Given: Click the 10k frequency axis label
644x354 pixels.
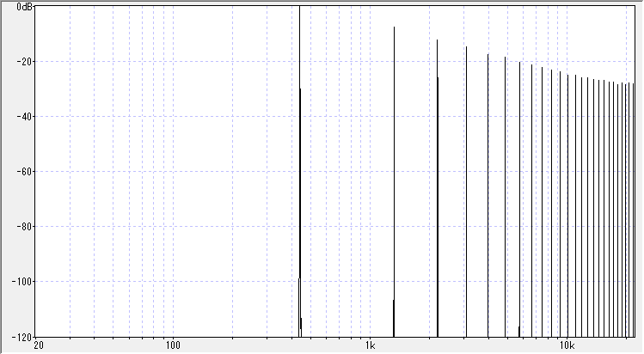Looking at the screenshot, I should pos(567,345).
